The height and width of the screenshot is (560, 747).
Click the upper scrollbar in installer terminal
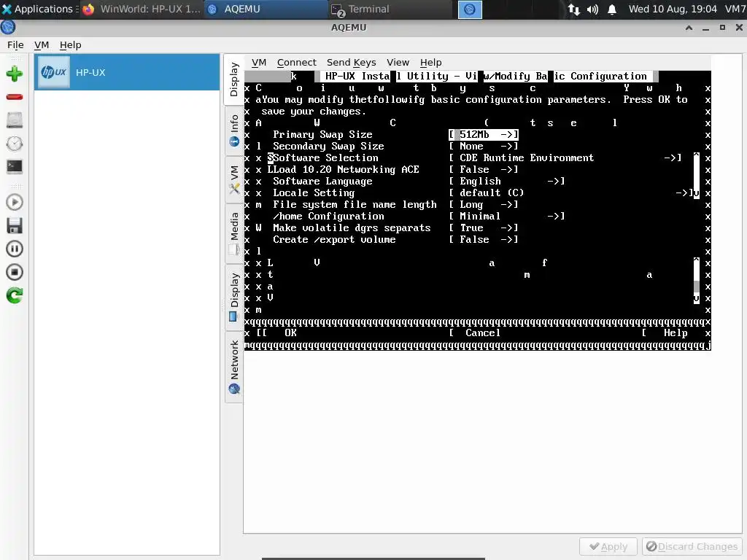[x=696, y=175]
